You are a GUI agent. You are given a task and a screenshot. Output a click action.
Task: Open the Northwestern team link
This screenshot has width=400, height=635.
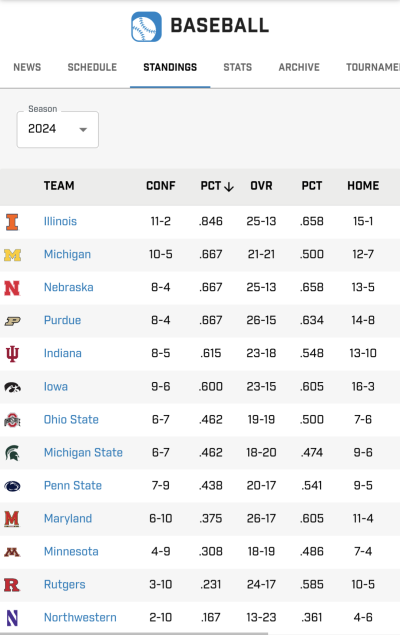[x=80, y=618]
